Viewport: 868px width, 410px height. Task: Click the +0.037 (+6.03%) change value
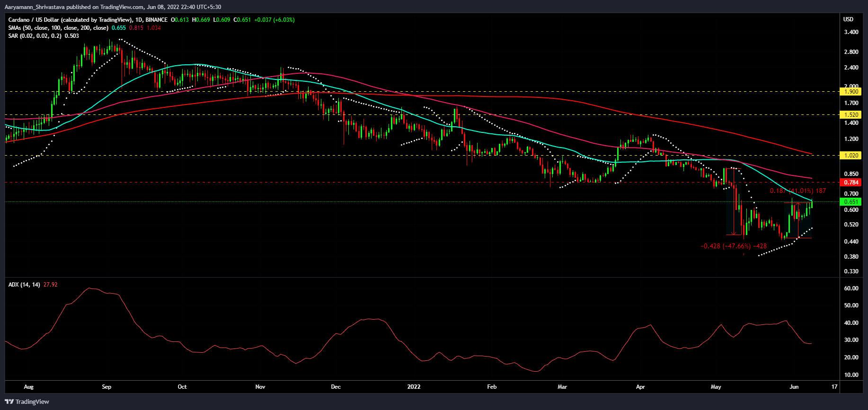[275, 20]
